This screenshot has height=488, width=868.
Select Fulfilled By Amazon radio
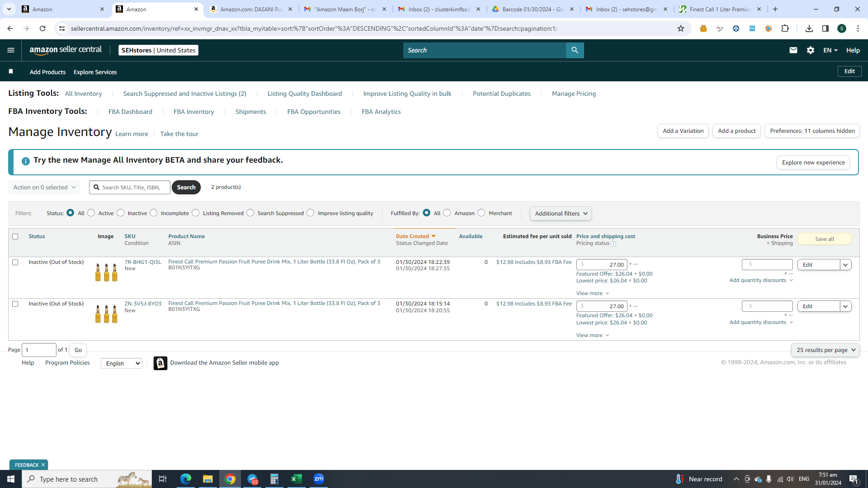pos(447,213)
